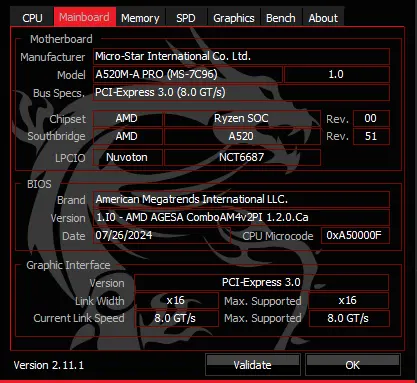Switch to the Bench tab
This screenshot has width=417, height=383.
(281, 18)
